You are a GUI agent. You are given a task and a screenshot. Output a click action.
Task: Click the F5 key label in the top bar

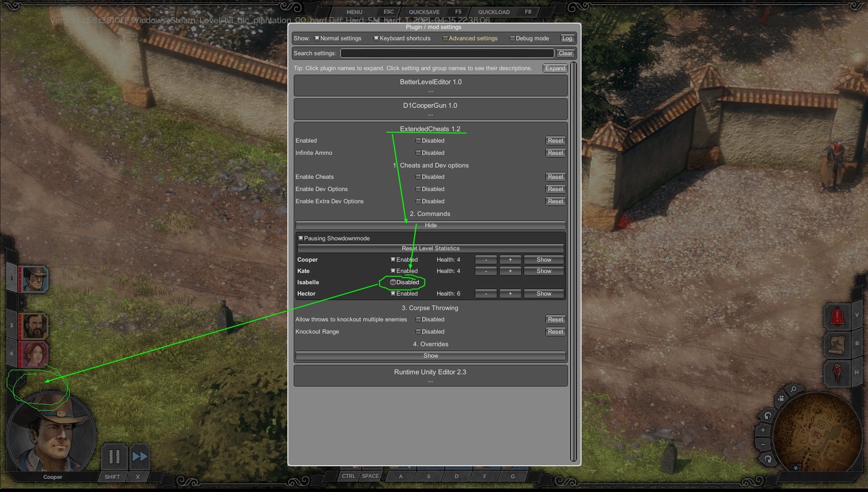458,12
